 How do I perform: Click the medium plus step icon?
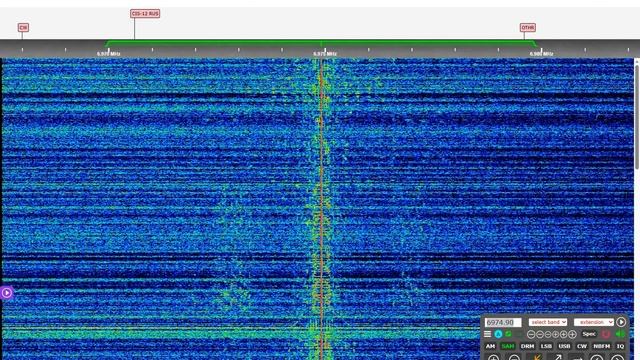tap(564, 334)
